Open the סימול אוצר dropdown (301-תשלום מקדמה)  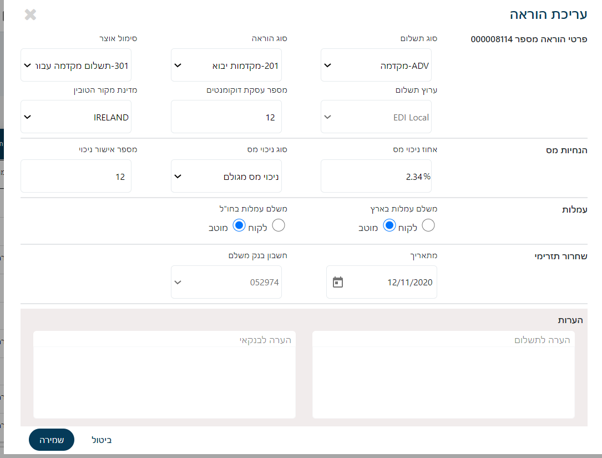(76, 65)
